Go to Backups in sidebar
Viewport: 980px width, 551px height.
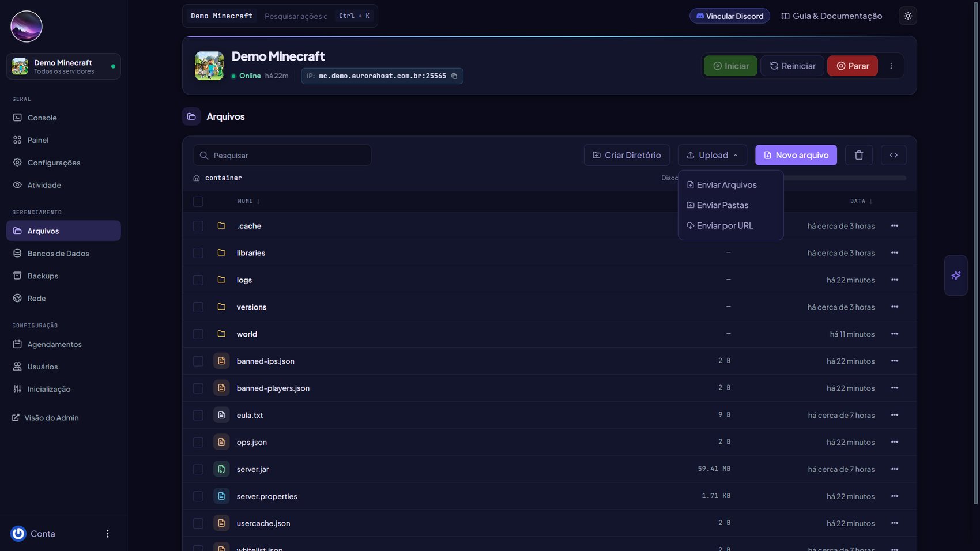click(x=63, y=276)
